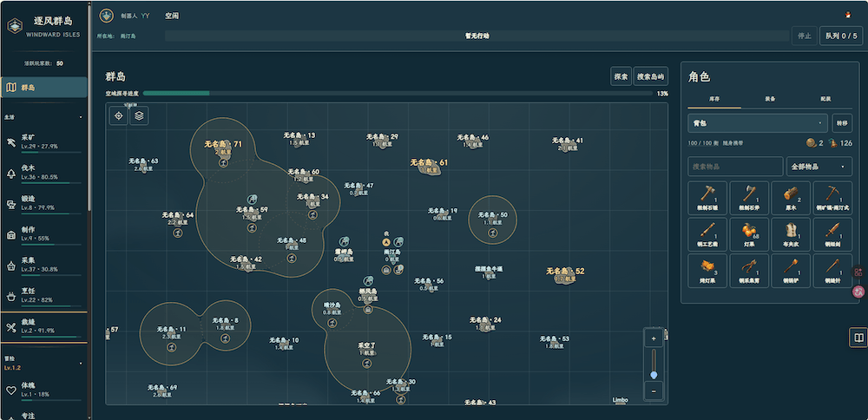This screenshot has height=420, width=868.
Task: Open the 烹饪 cooking skill
Action: point(43,296)
